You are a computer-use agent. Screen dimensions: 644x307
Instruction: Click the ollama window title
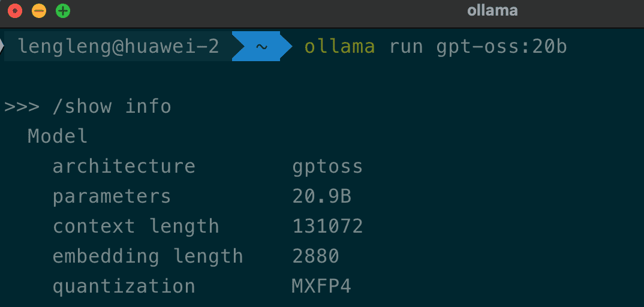click(492, 11)
